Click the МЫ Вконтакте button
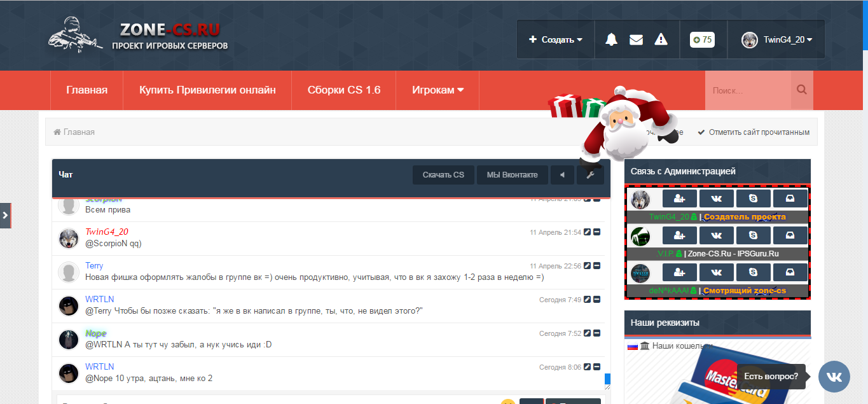Image resolution: width=868 pixels, height=404 pixels. click(513, 175)
